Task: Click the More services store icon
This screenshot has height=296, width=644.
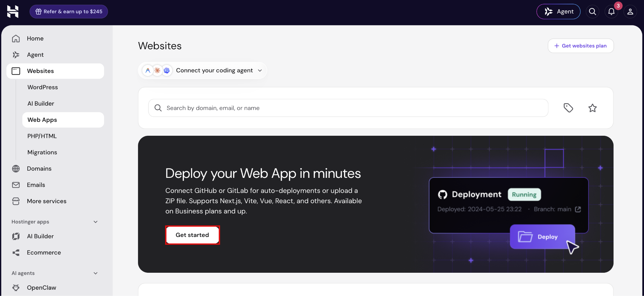Action: tap(16, 201)
